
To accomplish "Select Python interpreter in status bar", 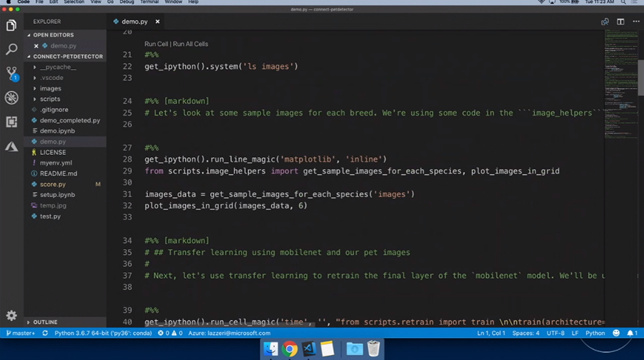I will pos(103,333).
